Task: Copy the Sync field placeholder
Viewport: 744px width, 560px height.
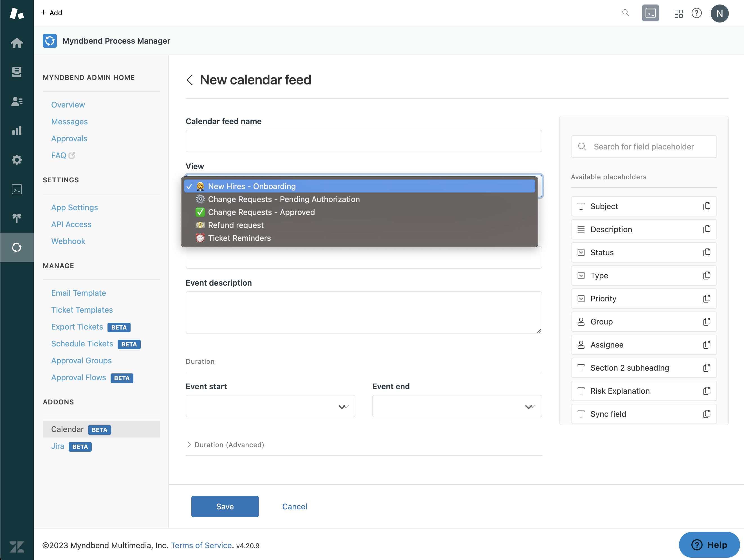Action: coord(707,414)
